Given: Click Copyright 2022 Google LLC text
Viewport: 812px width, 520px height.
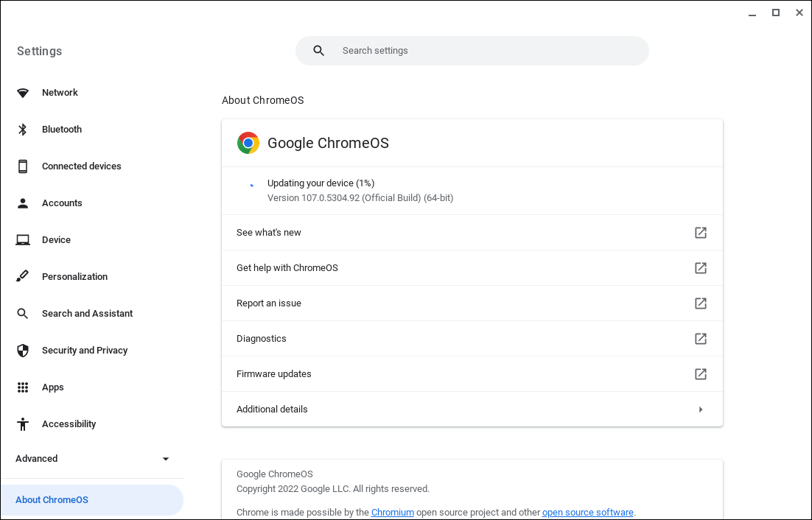Looking at the screenshot, I should (x=332, y=488).
